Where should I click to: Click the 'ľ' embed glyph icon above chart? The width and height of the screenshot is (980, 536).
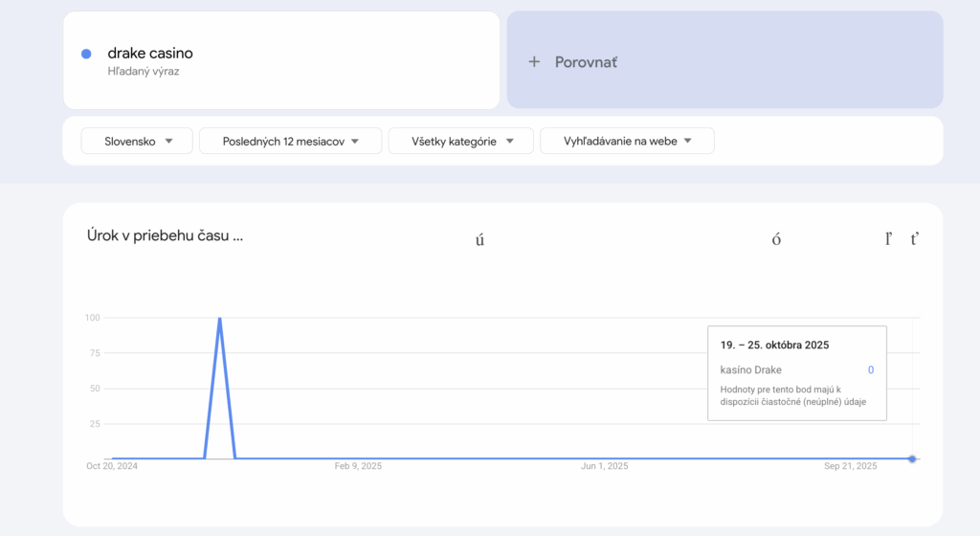coord(888,239)
